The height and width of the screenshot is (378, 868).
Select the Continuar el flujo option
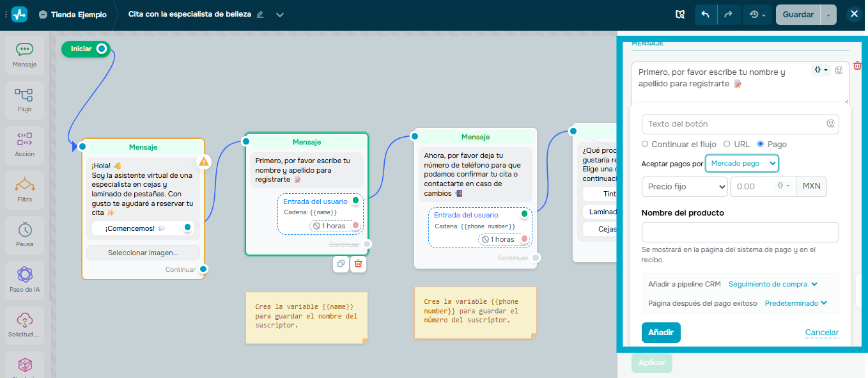pyautogui.click(x=646, y=144)
